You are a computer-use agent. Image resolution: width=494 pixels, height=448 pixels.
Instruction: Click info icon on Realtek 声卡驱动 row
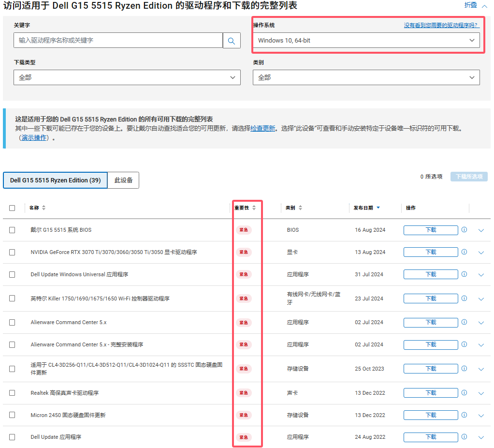[464, 392]
